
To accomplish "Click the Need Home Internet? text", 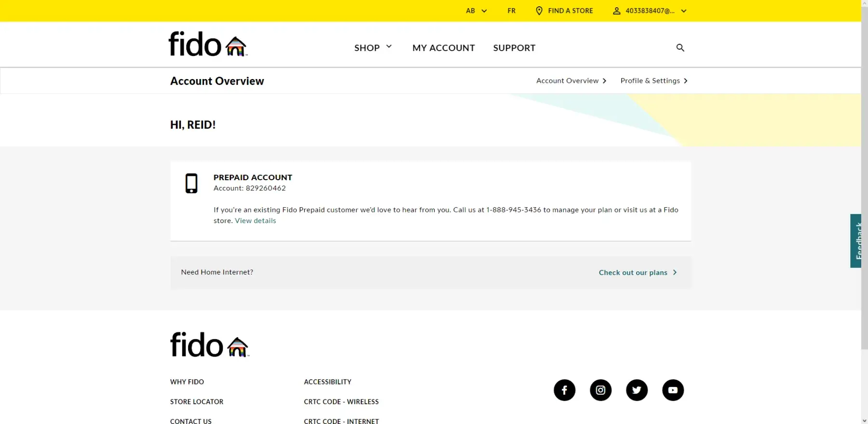I will (217, 272).
